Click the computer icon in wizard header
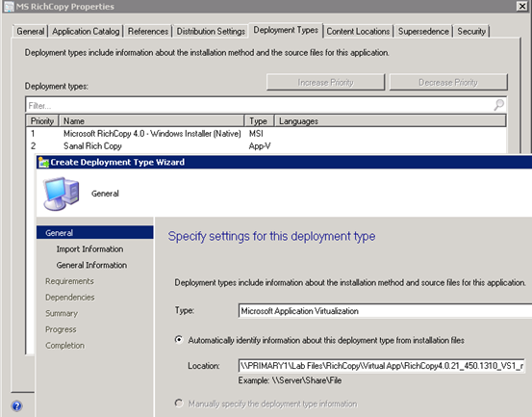The height and width of the screenshot is (417, 532). point(62,194)
